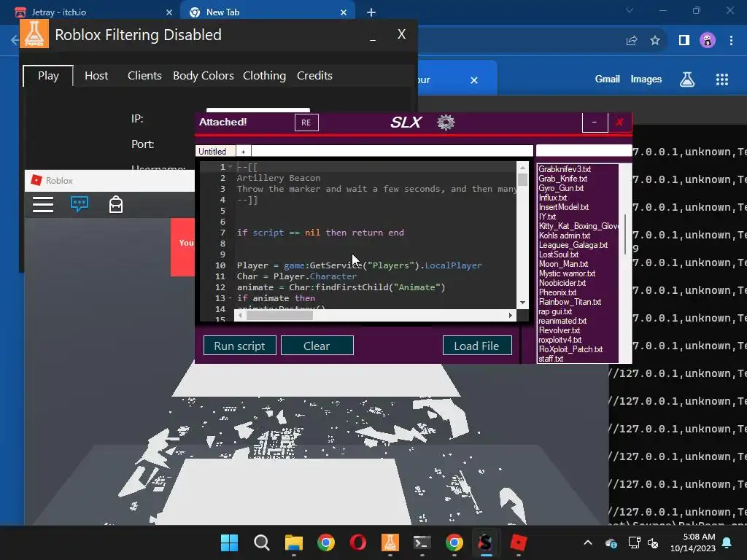Open the Windows Terminal taskbar icon
The width and height of the screenshot is (747, 560).
[x=422, y=542]
